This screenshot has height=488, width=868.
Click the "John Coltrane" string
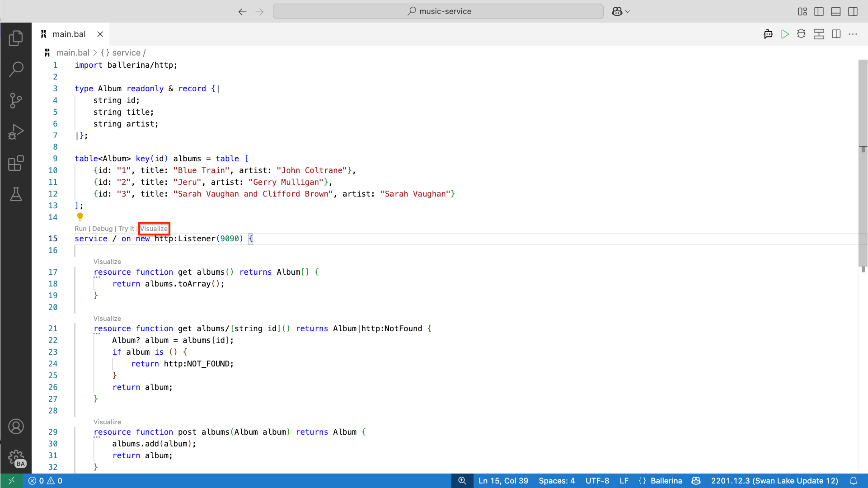311,170
